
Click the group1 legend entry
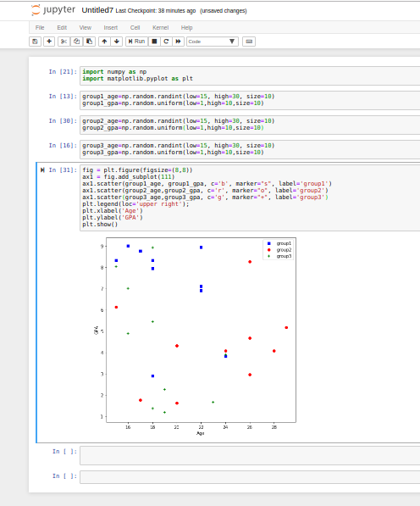pyautogui.click(x=279, y=243)
